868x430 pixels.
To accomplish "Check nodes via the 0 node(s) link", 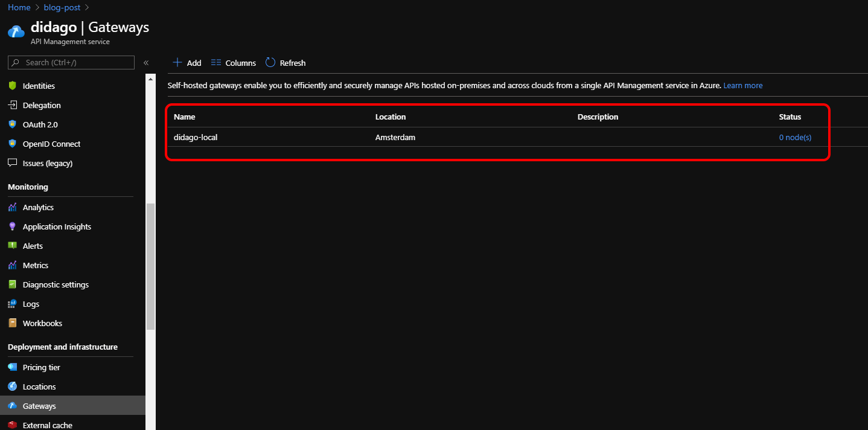I will pyautogui.click(x=794, y=137).
